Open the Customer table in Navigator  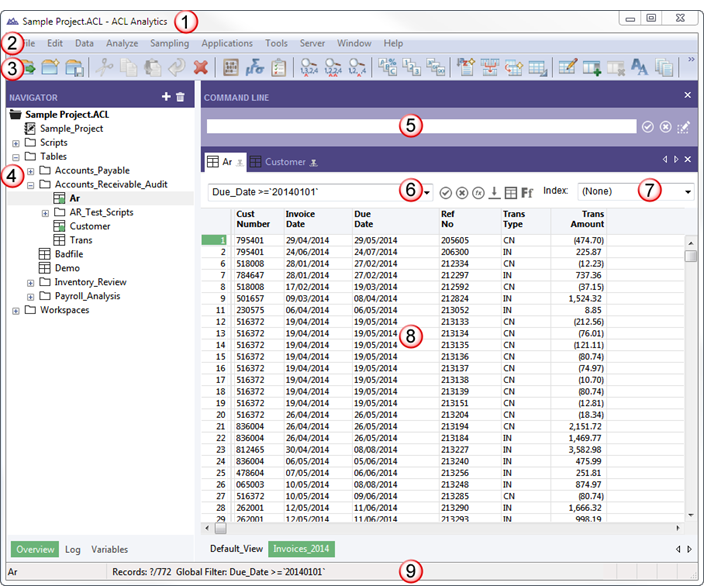(89, 226)
